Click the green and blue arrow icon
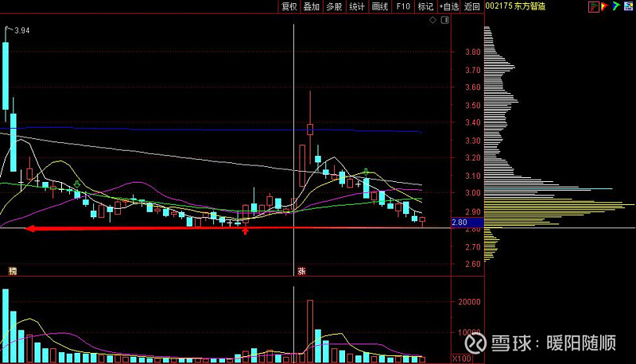The width and height of the screenshot is (636, 364). click(x=616, y=6)
